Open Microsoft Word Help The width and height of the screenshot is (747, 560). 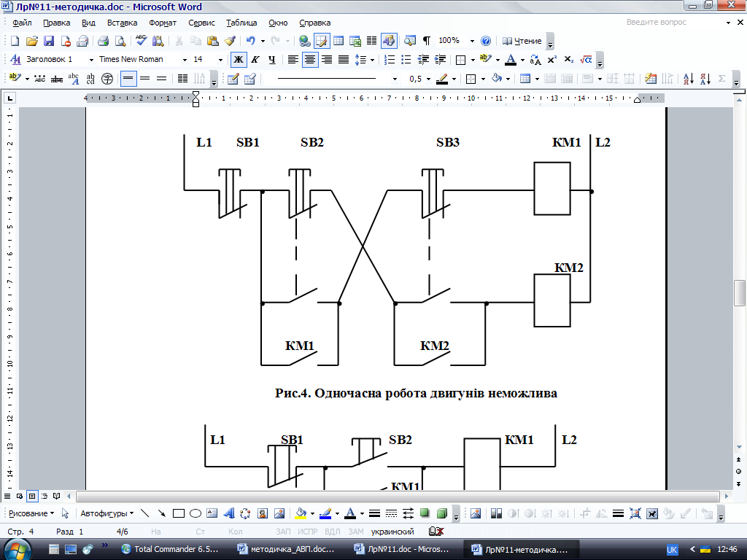(x=485, y=41)
